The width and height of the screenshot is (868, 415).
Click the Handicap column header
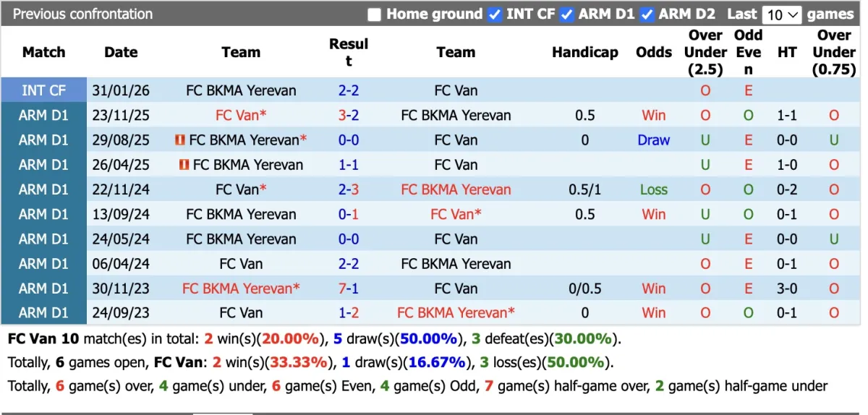tap(584, 52)
